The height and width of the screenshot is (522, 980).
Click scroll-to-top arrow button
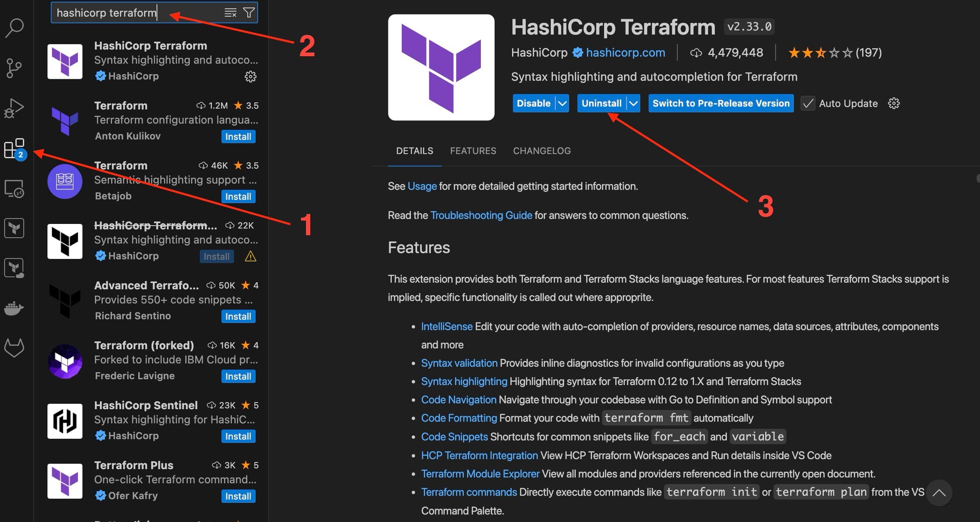pos(939,493)
